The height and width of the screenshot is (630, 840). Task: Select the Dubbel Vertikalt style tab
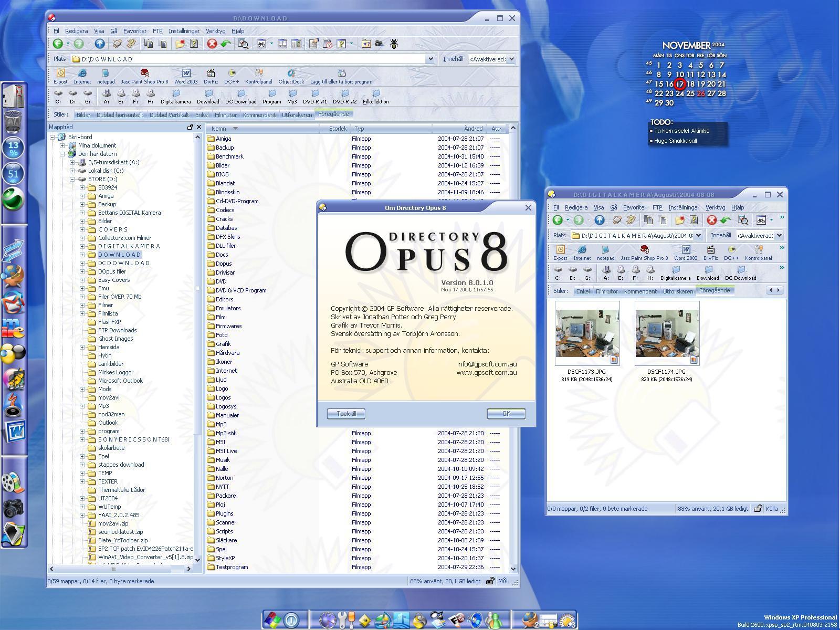pyautogui.click(x=169, y=114)
